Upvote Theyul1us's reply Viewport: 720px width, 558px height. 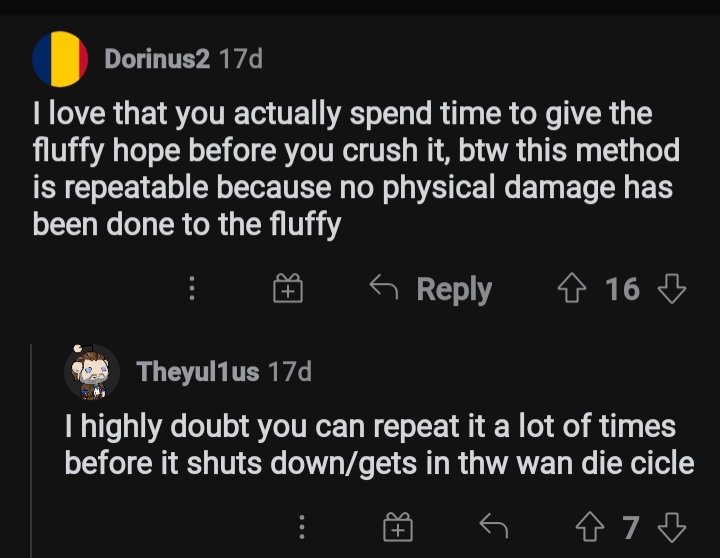click(590, 527)
